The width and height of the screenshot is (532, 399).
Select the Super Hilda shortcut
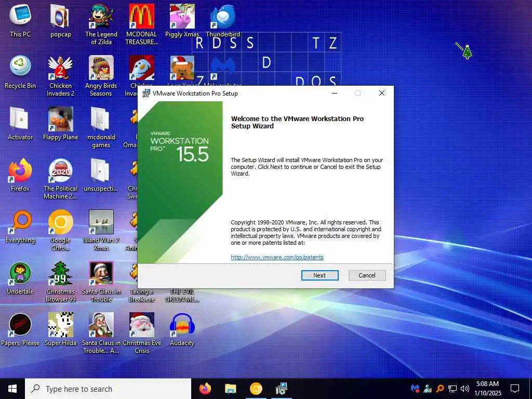pyautogui.click(x=60, y=330)
